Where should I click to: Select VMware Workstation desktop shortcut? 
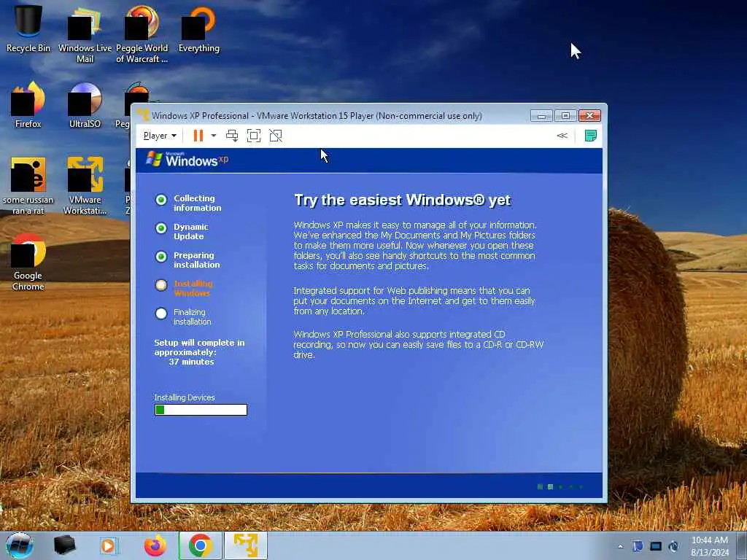pos(85,186)
